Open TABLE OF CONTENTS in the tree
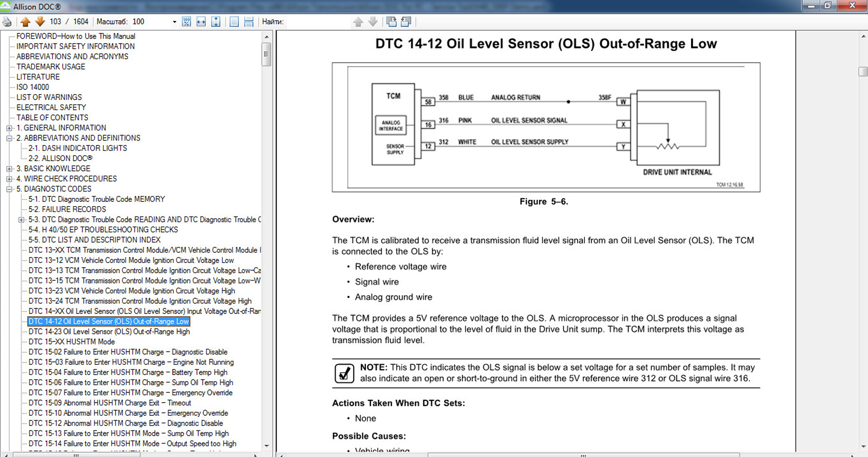Screen dimensions: 868x457 point(52,118)
